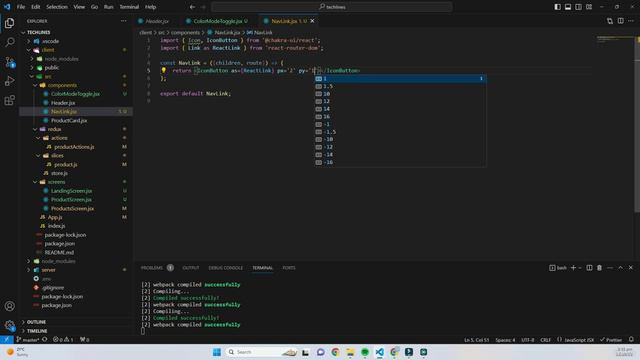
Task: Click the Explorer more actions ellipsis
Action: [x=124, y=21]
